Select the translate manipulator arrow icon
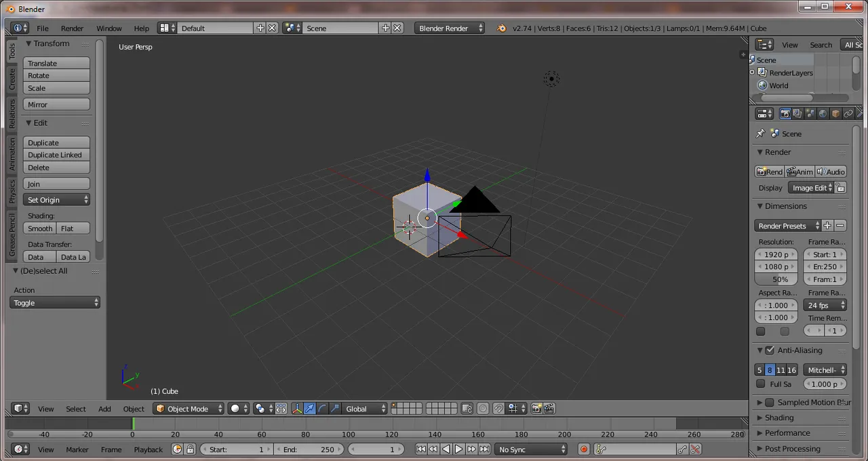The width and height of the screenshot is (868, 461). tap(310, 409)
